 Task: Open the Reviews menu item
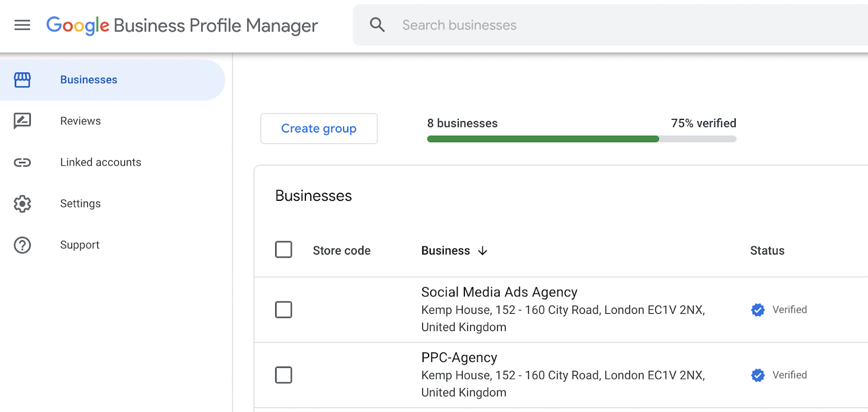point(80,121)
